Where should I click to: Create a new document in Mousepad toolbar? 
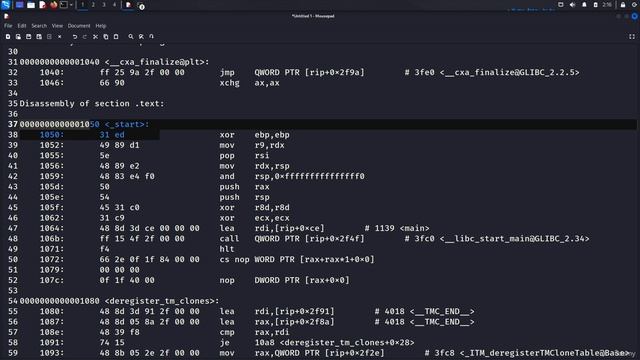(x=8, y=37)
